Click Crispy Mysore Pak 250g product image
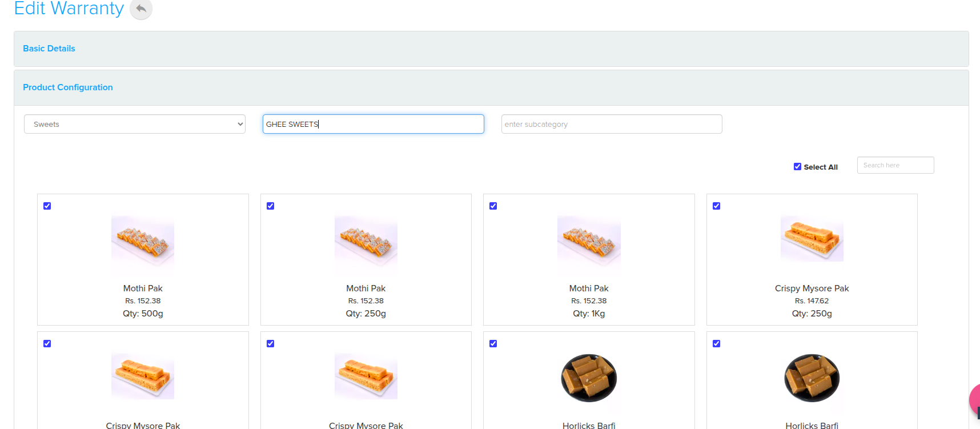The height and width of the screenshot is (429, 980). [812, 239]
